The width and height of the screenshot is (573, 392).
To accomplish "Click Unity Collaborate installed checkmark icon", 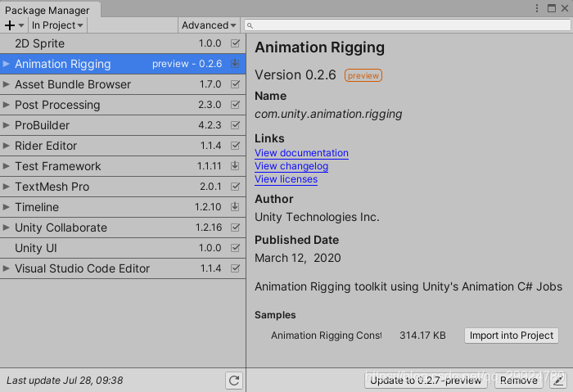I will click(x=236, y=228).
